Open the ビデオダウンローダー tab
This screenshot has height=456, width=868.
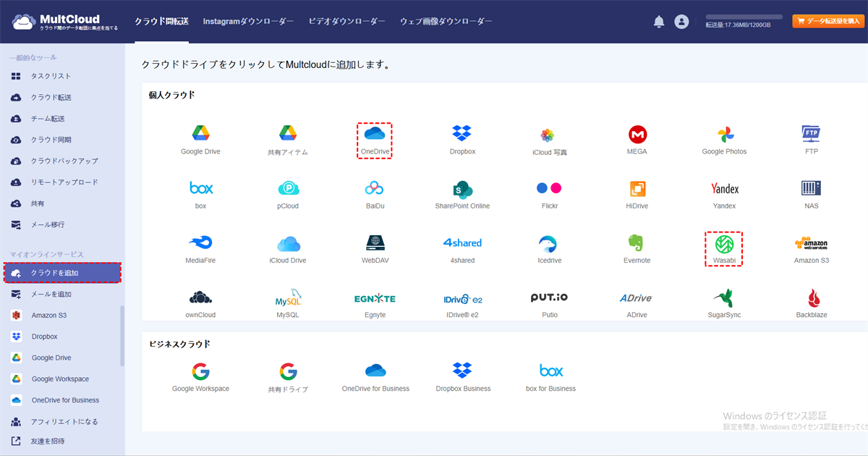346,22
